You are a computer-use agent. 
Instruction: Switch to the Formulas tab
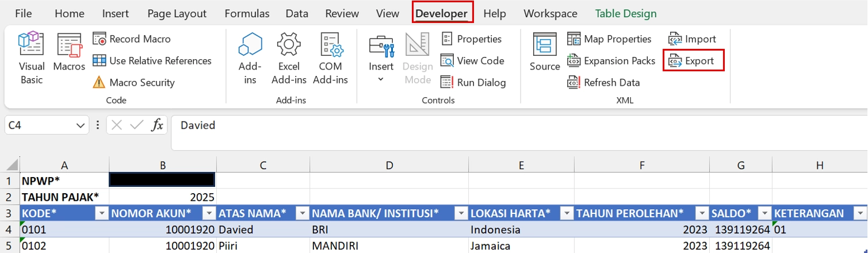247,13
